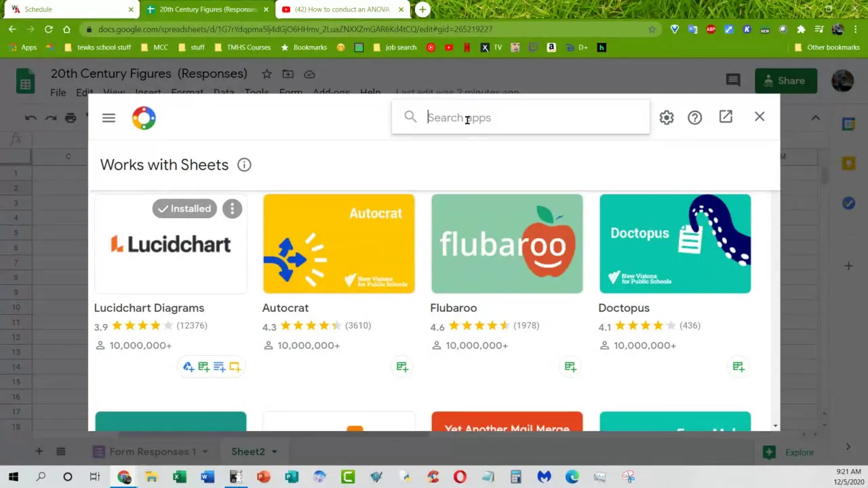Screen dimensions: 868x488
Task: Open Chrome extensions puzzle icon
Action: tap(801, 29)
